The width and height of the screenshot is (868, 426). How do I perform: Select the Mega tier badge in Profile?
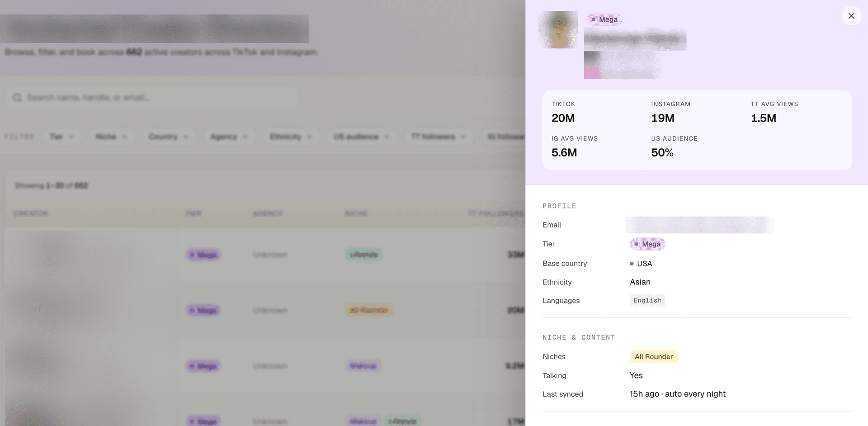647,244
